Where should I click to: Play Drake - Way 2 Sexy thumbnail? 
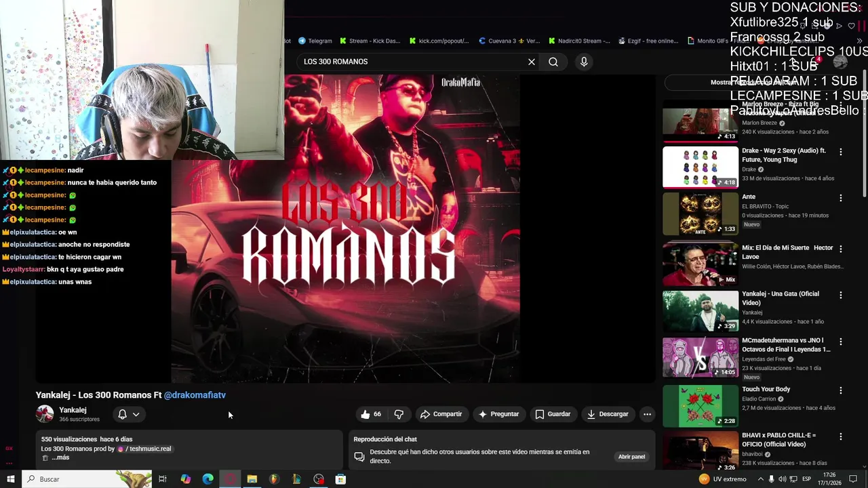pos(700,167)
